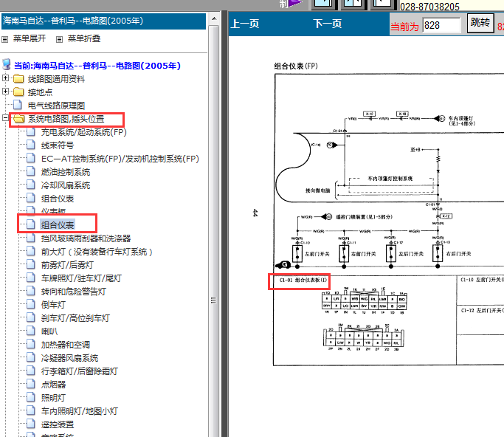504x437 pixels.
Task: Open 组合仪表 entry right below 冷却风扇系统
Action: pyautogui.click(x=58, y=199)
